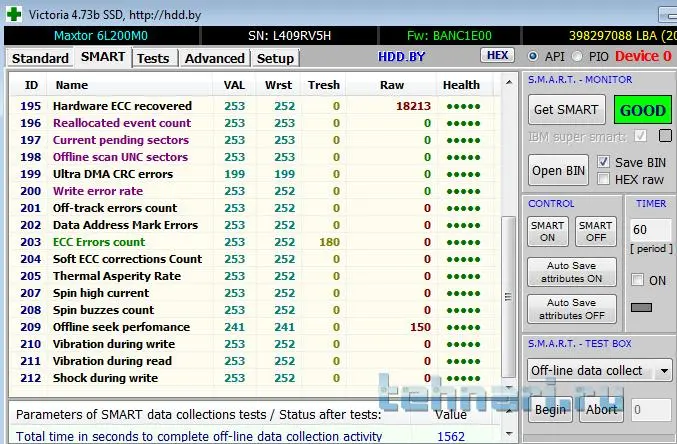
Task: Click Auto Save attributes OFF
Action: (x=572, y=309)
